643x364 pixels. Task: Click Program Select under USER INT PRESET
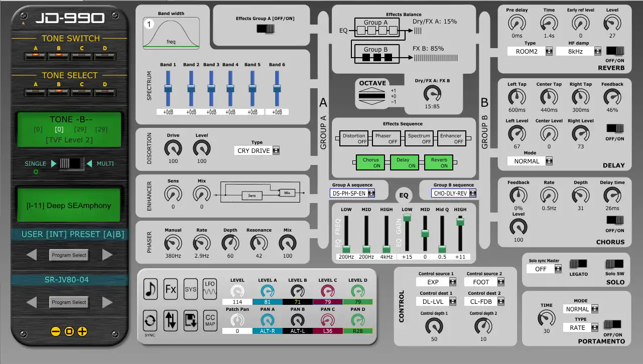click(x=69, y=255)
